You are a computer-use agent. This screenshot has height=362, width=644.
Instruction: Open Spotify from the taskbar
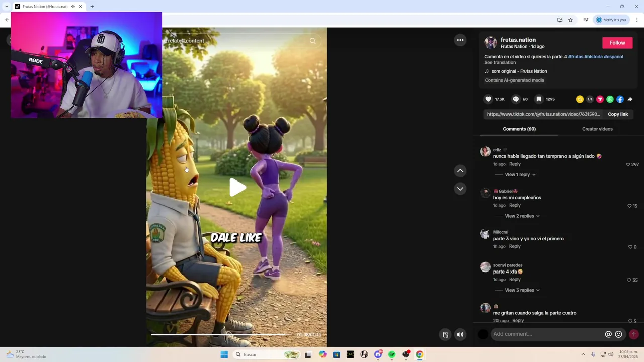392,354
